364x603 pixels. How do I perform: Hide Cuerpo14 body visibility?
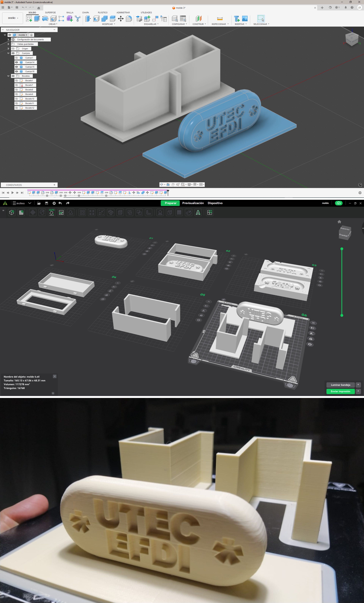pyautogui.click(x=17, y=62)
